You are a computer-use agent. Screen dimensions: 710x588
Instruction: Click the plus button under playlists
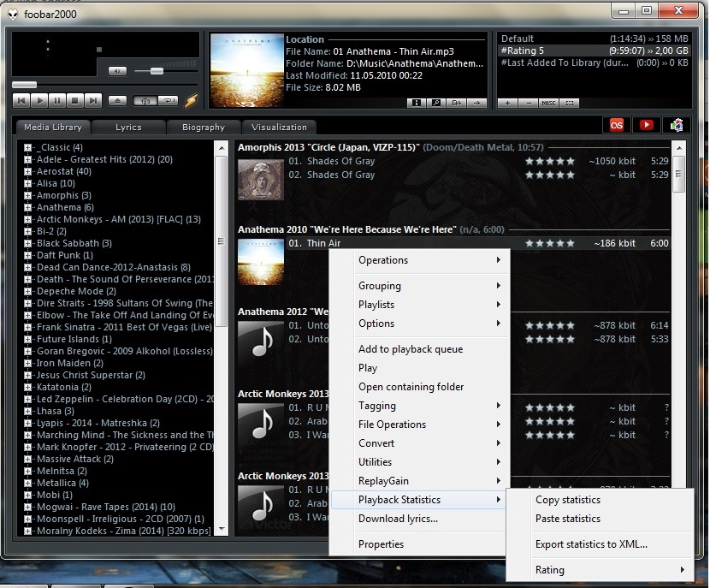508,103
